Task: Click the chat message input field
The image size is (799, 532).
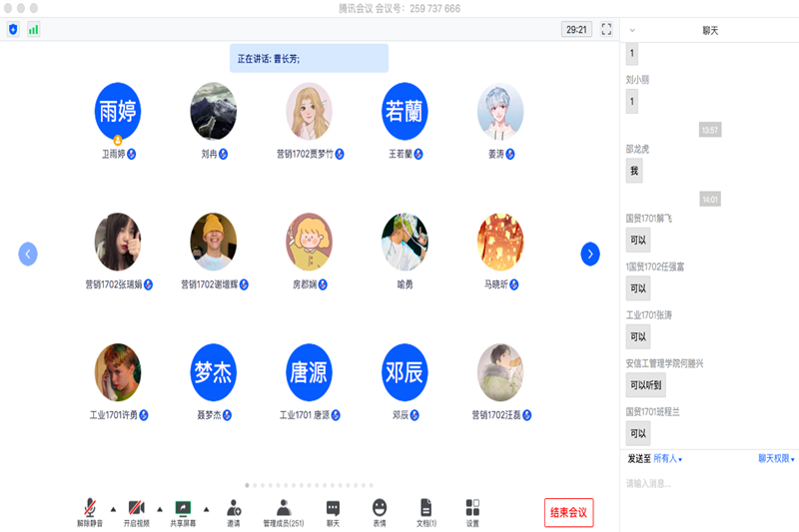Action: [709, 484]
